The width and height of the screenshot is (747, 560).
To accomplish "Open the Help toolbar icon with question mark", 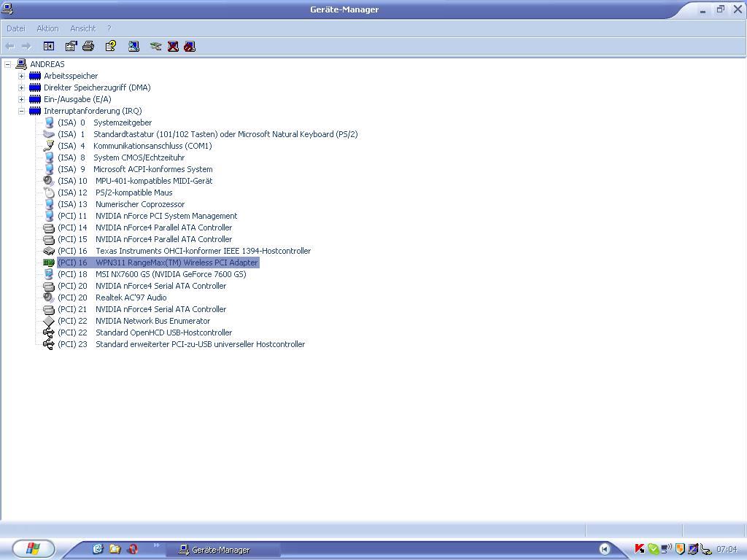I will pyautogui.click(x=111, y=46).
